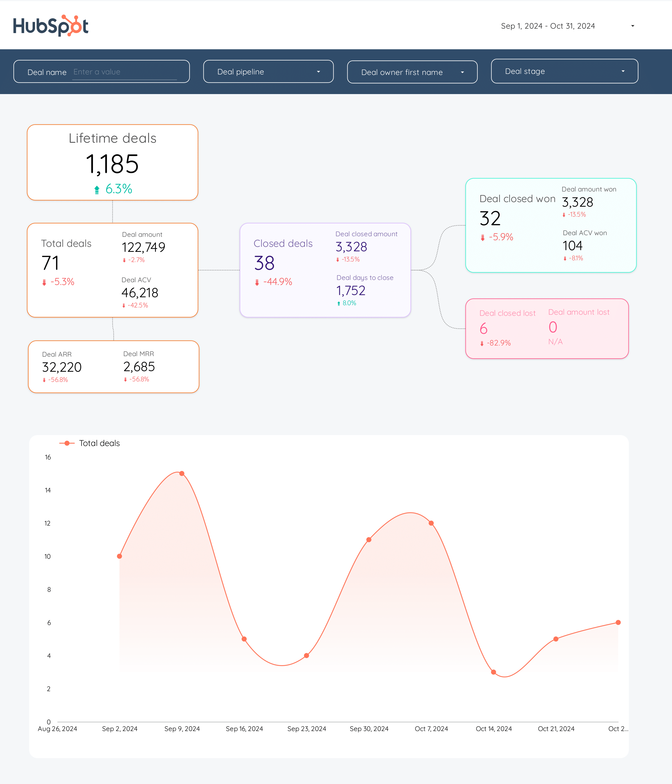Viewport: 672px width, 784px height.
Task: Click the HubSpot logo
Action: (51, 26)
